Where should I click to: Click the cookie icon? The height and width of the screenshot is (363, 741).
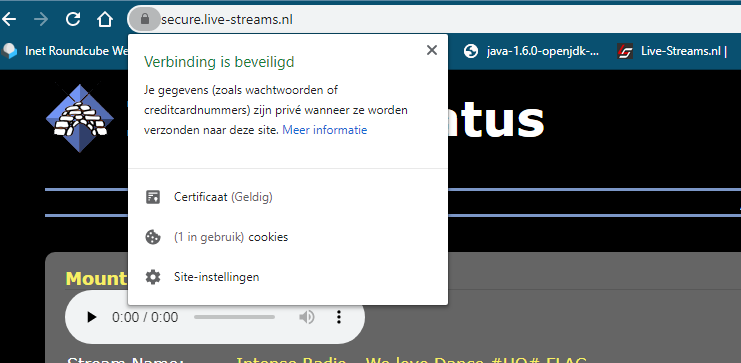point(153,237)
